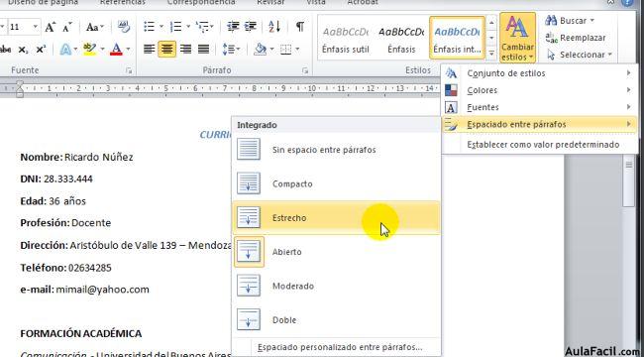This screenshot has width=644, height=357.
Task: Toggle center text alignment
Action: pyautogui.click(x=166, y=50)
